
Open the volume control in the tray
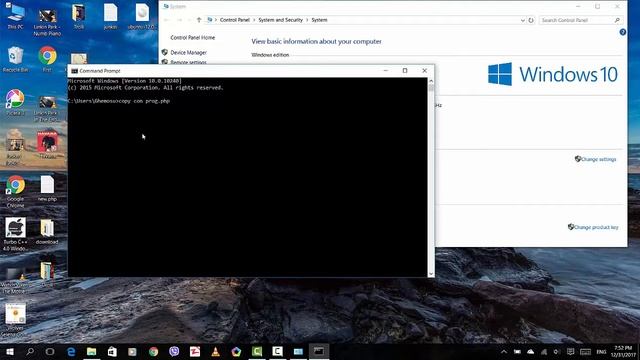point(557,352)
